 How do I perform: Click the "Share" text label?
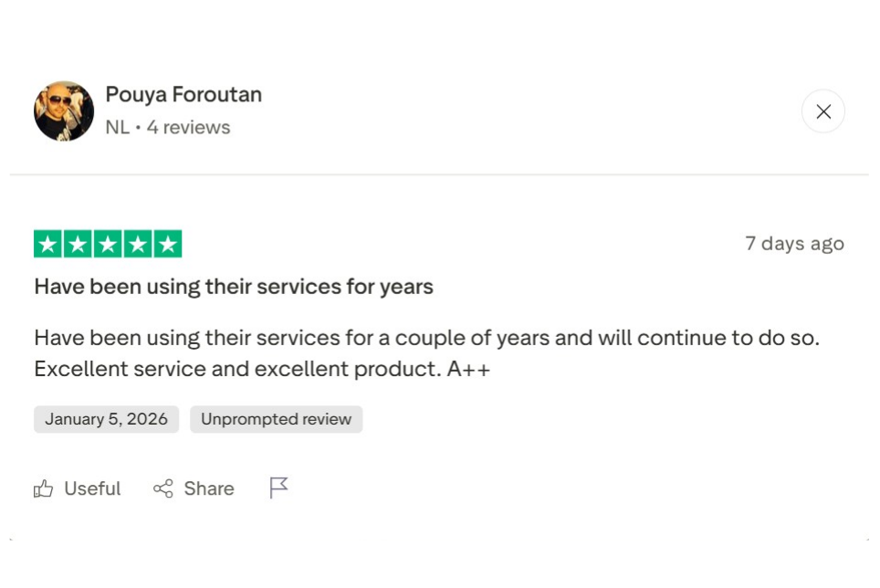(x=209, y=489)
